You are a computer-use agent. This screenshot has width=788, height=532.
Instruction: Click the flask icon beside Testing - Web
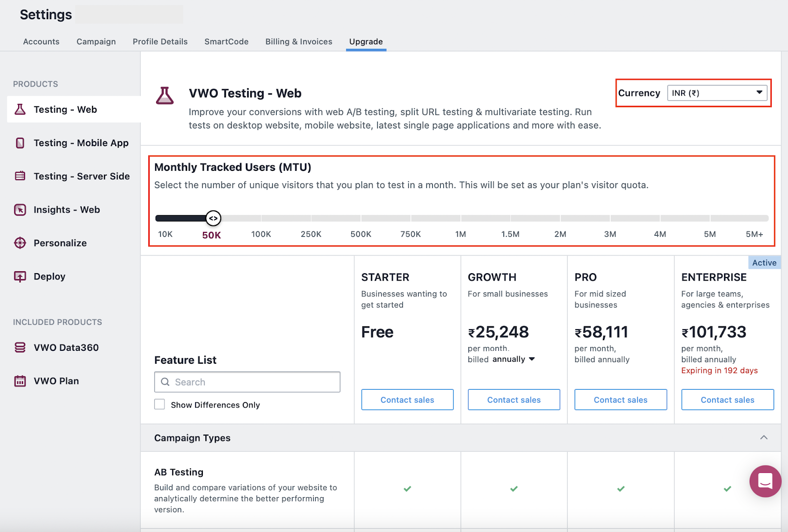tap(20, 109)
